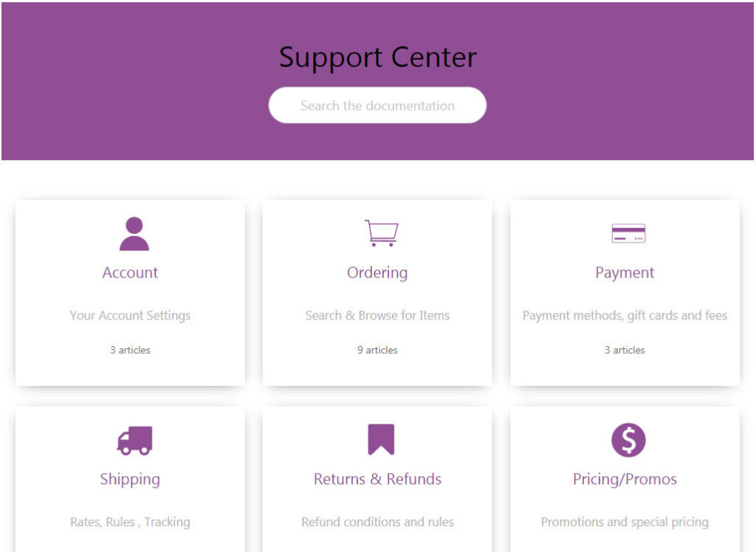Click the Ordering shopping cart icon
756x552 pixels.
tap(382, 233)
